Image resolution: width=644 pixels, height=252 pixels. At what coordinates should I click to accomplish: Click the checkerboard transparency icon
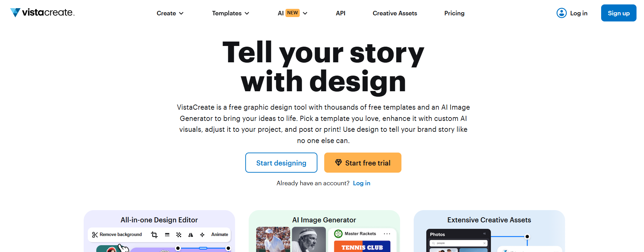point(179,235)
